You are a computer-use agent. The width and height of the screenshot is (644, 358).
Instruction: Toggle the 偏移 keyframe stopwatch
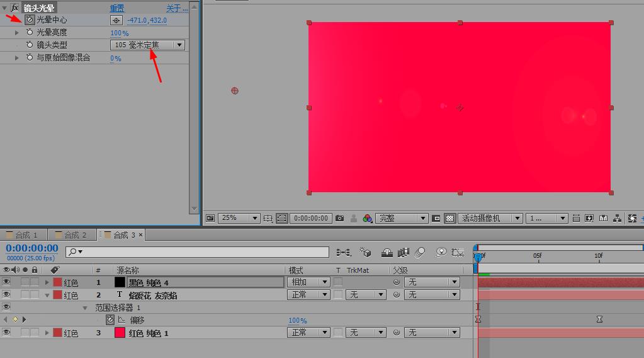(x=110, y=320)
